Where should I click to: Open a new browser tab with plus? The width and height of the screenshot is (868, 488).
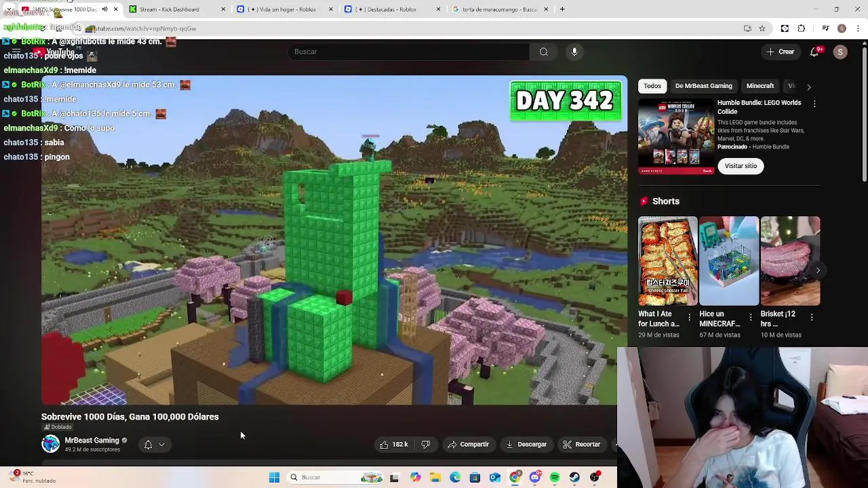click(x=562, y=9)
